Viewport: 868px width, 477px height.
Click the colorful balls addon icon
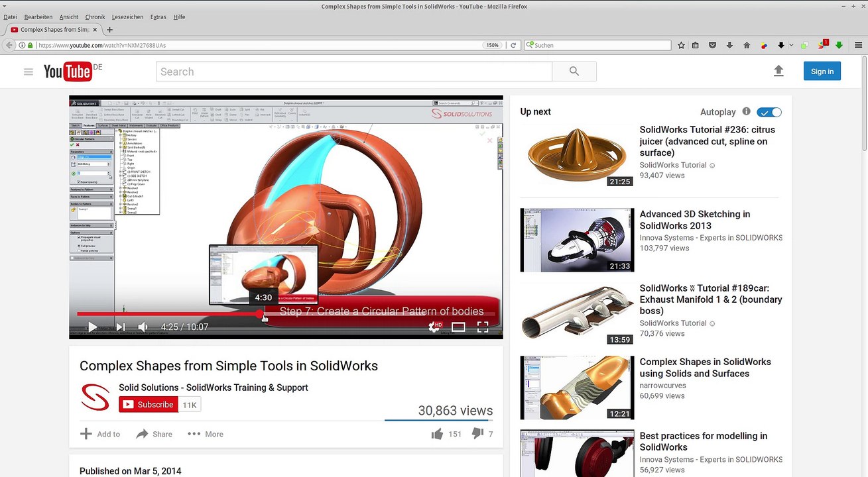[x=764, y=45]
